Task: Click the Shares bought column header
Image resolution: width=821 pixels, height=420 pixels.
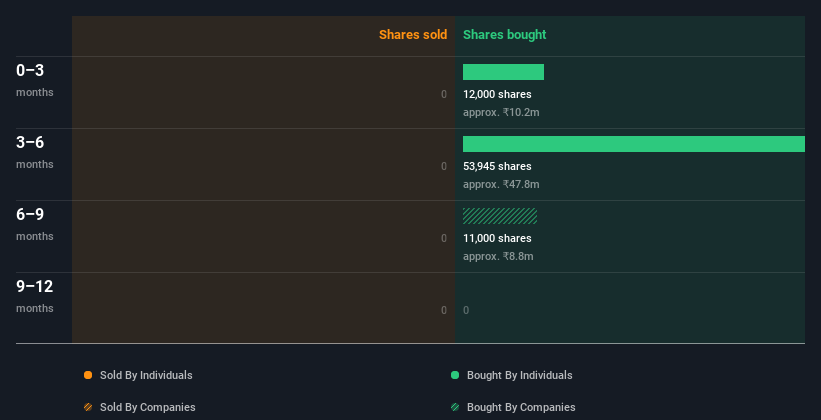Action: pyautogui.click(x=504, y=35)
